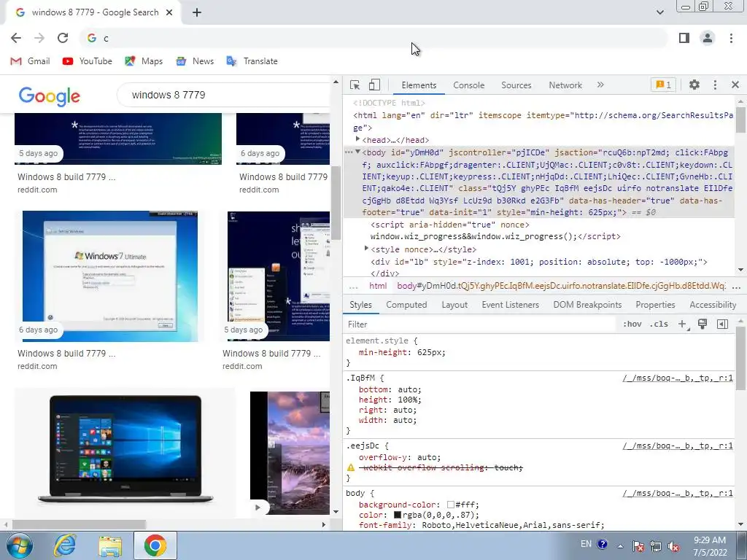Click the page horizontal scrollbar

pyautogui.click(x=79, y=524)
